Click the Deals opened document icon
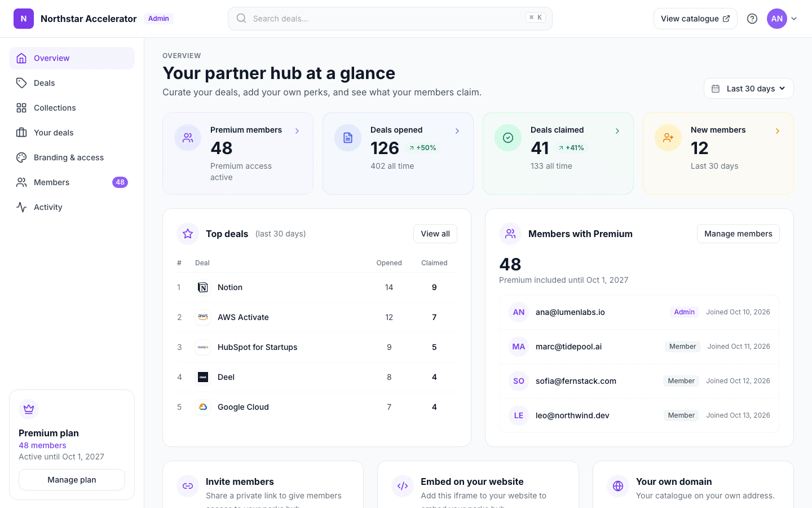 (348, 138)
